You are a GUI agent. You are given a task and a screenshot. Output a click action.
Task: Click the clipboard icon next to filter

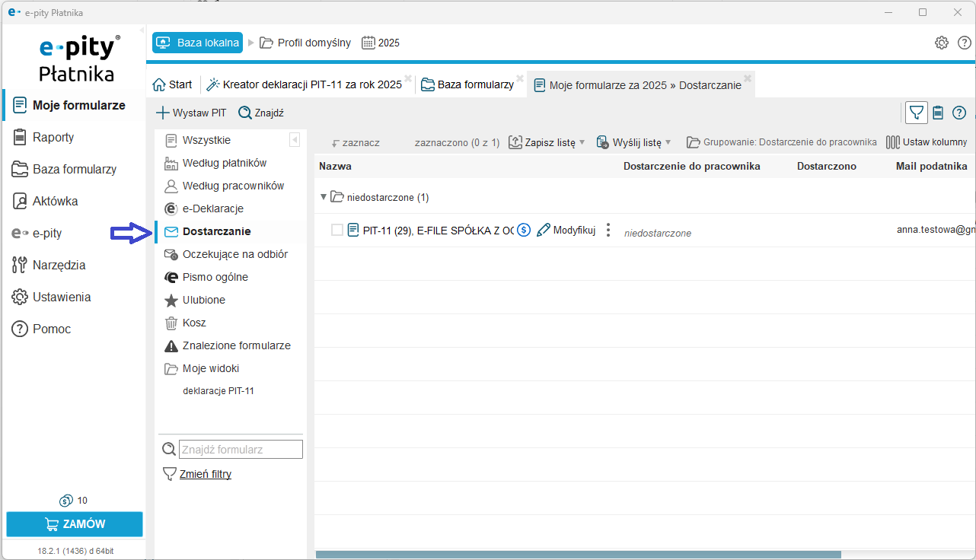pyautogui.click(x=938, y=113)
